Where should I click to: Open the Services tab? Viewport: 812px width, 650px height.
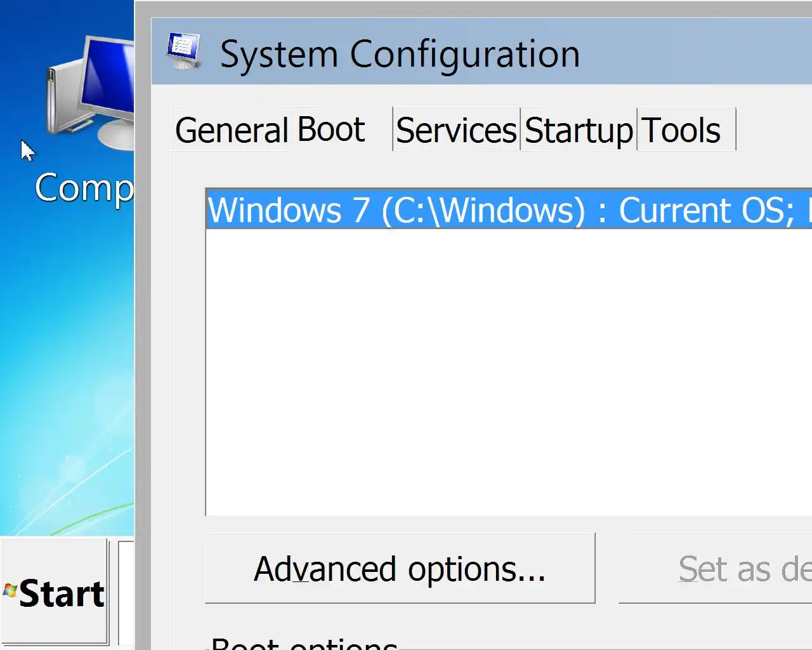pos(457,130)
